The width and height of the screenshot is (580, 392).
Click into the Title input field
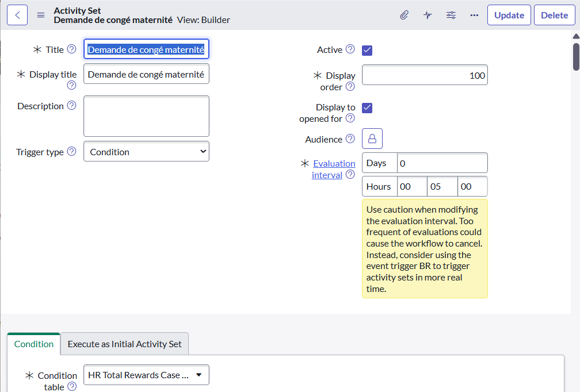[147, 49]
